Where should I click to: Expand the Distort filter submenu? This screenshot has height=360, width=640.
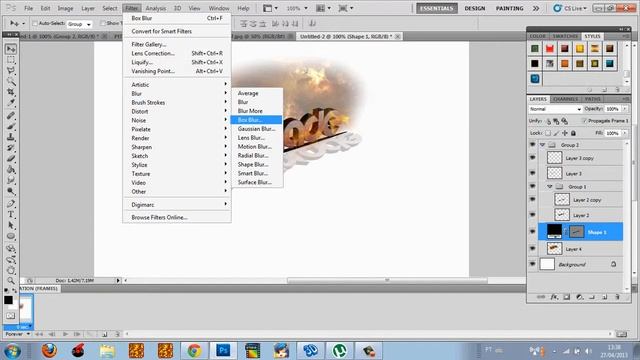[x=177, y=111]
